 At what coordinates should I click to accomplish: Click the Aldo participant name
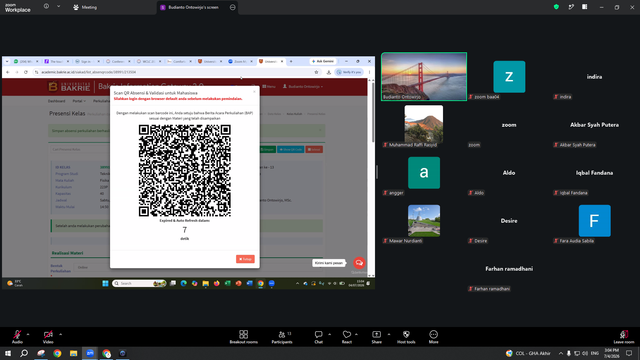(509, 173)
